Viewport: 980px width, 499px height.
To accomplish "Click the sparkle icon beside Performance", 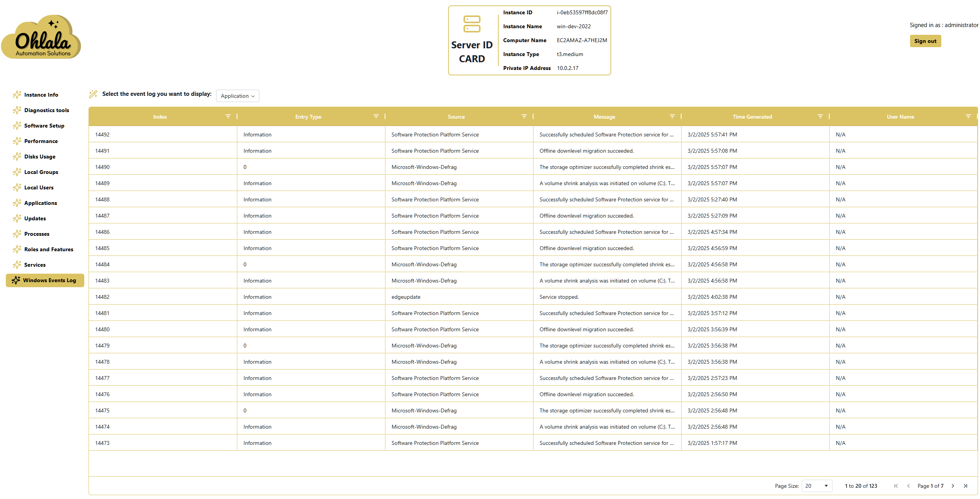I will click(x=17, y=141).
